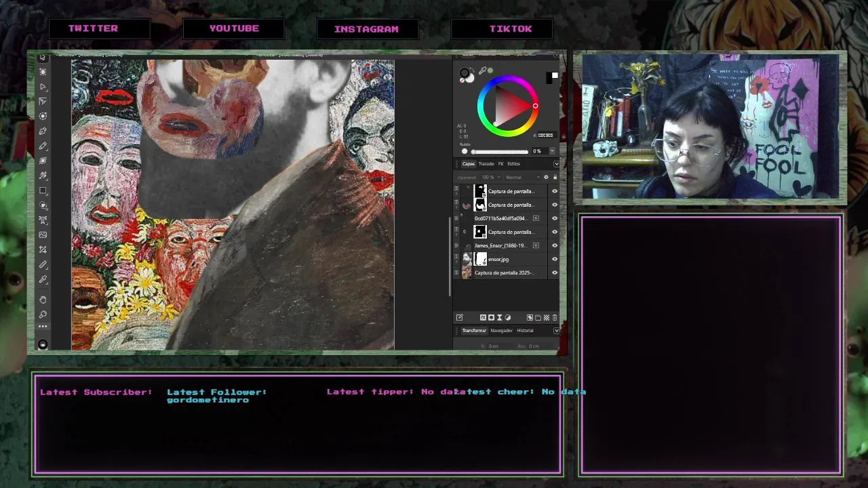Toggle visibility of the first Captura de pantalla layer
868x488 pixels.
555,191
